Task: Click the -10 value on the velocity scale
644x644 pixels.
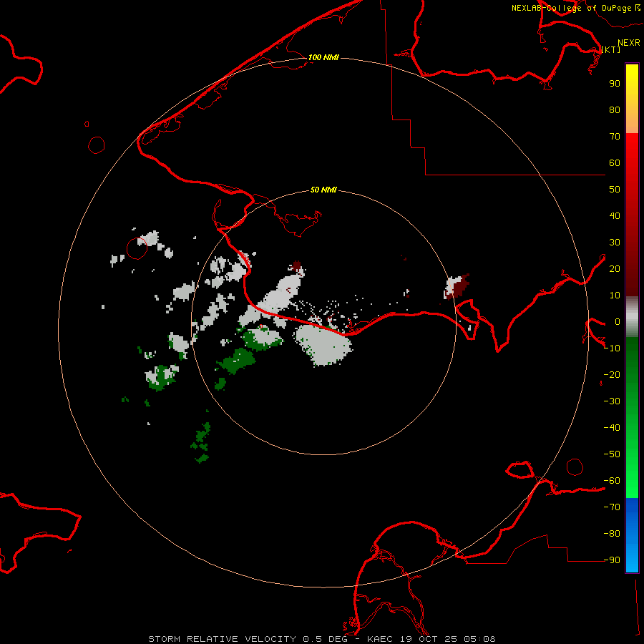Action: point(612,348)
